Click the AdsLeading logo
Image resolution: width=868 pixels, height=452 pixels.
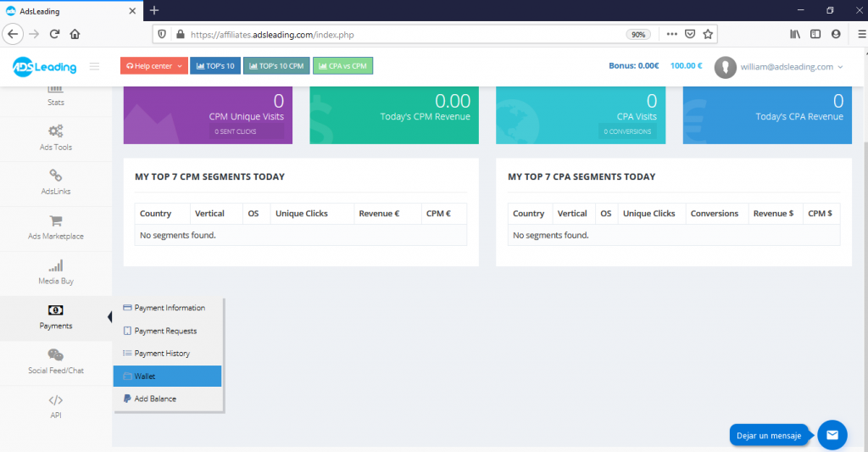pyautogui.click(x=44, y=67)
